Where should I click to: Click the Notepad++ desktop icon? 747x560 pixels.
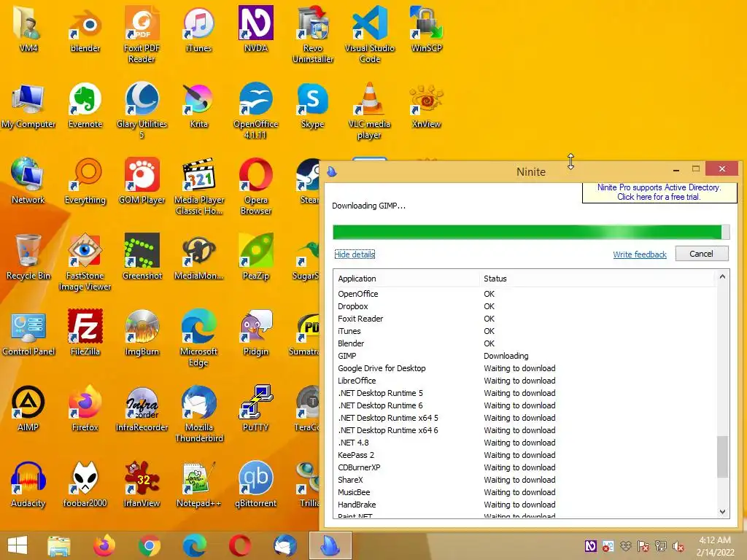coord(199,484)
